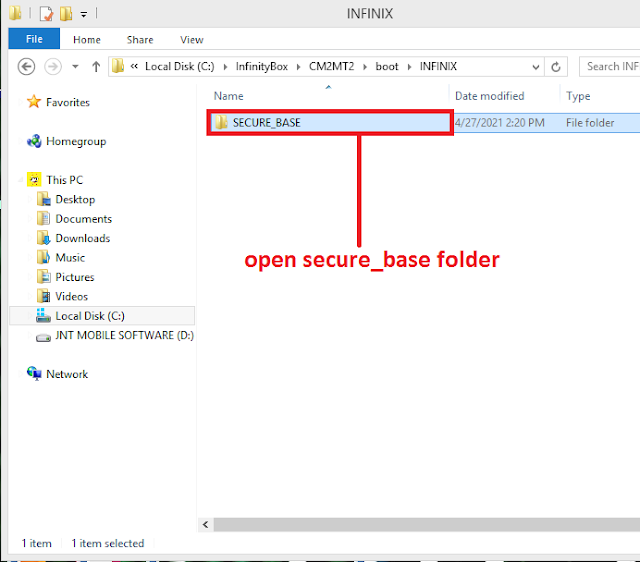
Task: Click the Downloads folder icon
Action: pyautogui.click(x=43, y=238)
